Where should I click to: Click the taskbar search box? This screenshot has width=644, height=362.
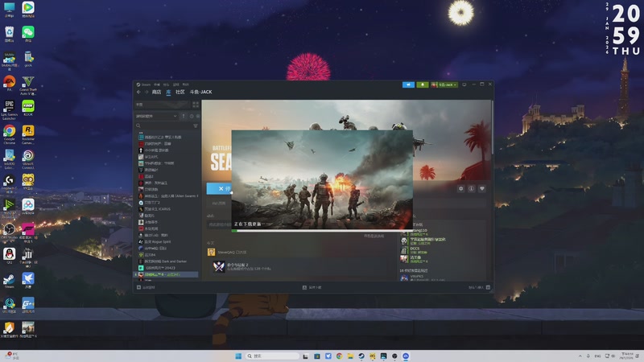(272, 356)
